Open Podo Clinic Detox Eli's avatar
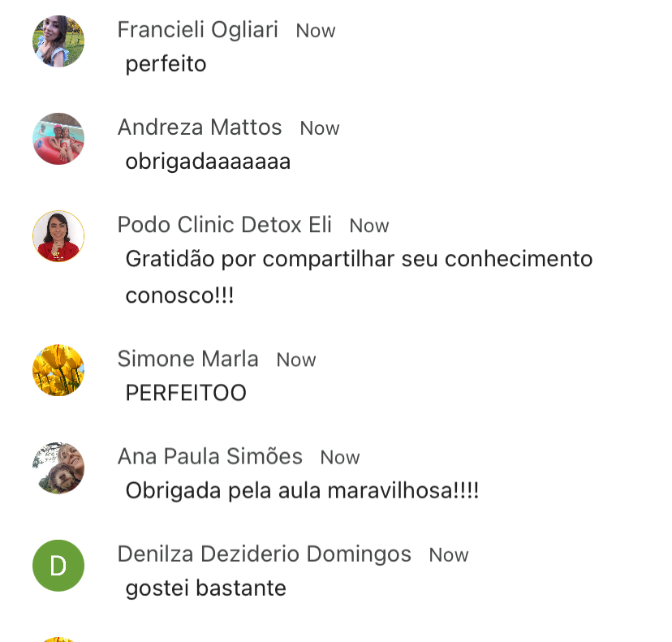Screen dimensions: 672x642 (58, 236)
